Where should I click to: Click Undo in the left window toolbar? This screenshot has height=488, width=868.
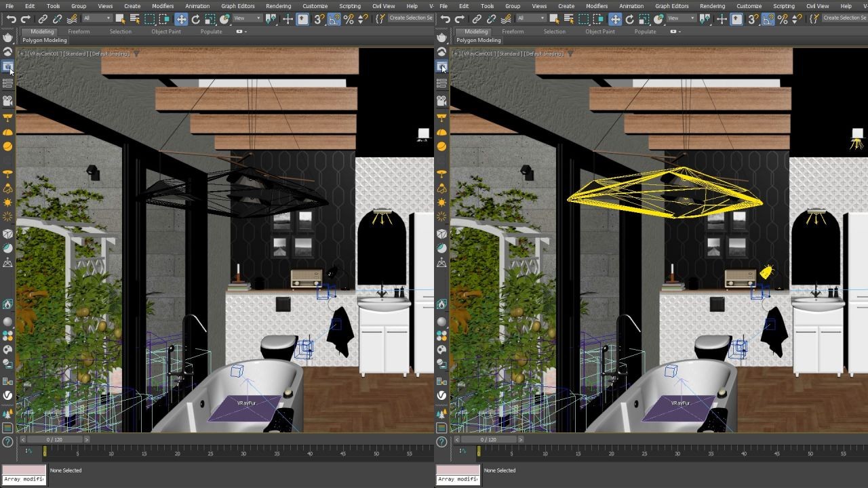tap(11, 20)
